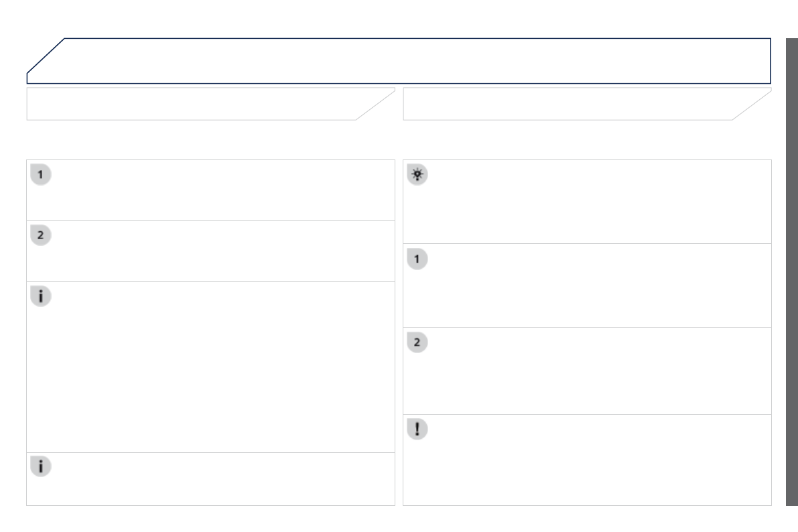Click the step 2 badge in right column

[x=418, y=342]
